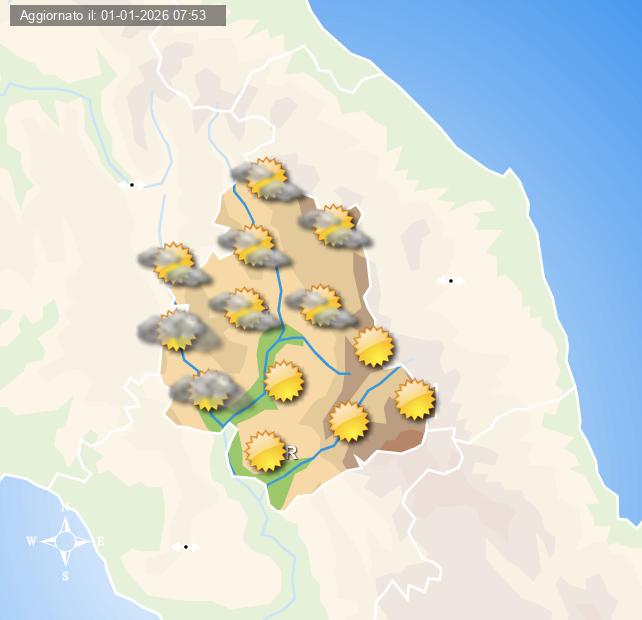642x620 pixels.
Task: Click the sunny icon southwest of the easternmost sun
Action: coord(349,421)
